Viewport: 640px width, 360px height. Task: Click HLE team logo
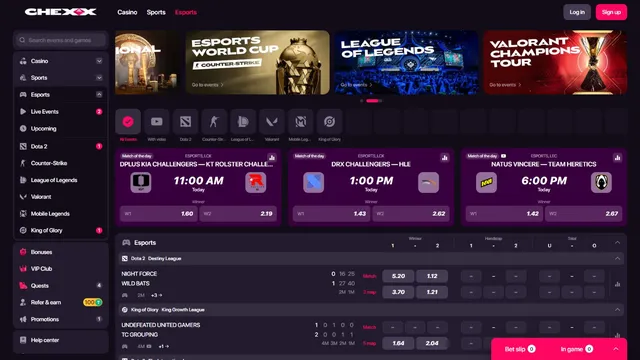pyautogui.click(x=429, y=182)
